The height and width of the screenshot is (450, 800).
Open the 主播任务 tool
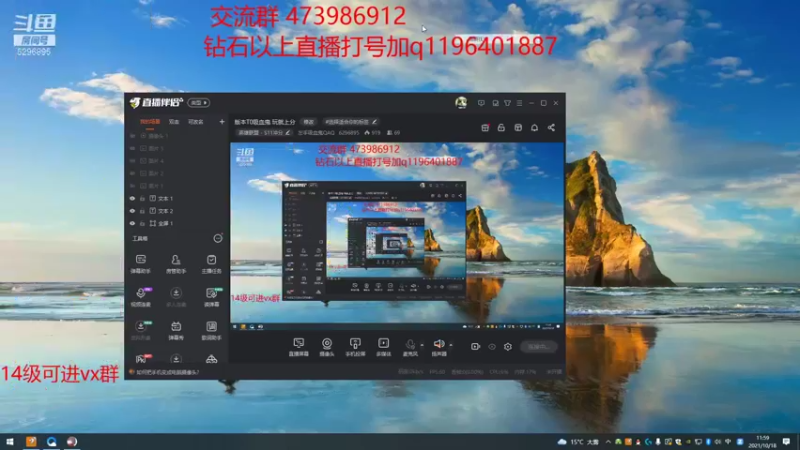pos(211,264)
